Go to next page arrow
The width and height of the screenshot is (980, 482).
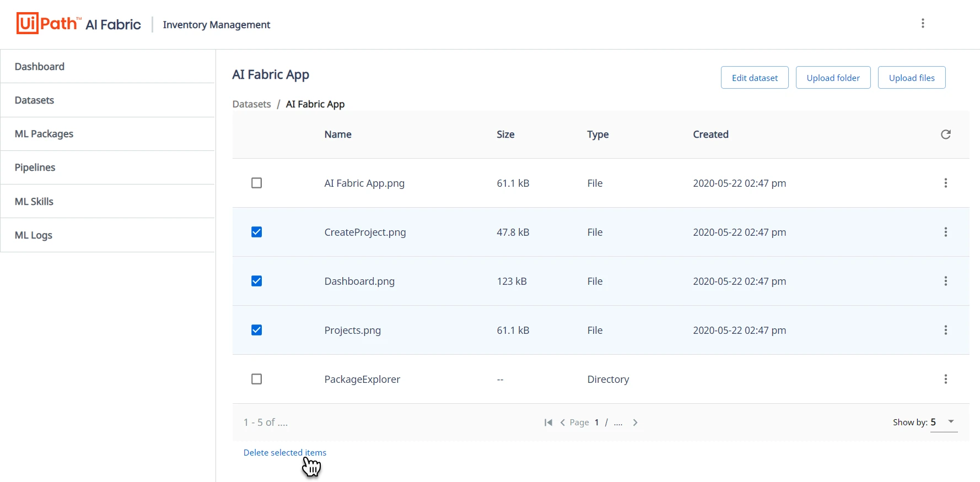pos(635,423)
